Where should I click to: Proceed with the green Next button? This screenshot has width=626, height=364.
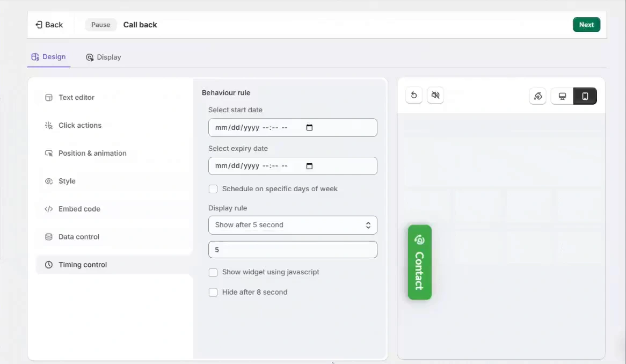click(x=586, y=25)
